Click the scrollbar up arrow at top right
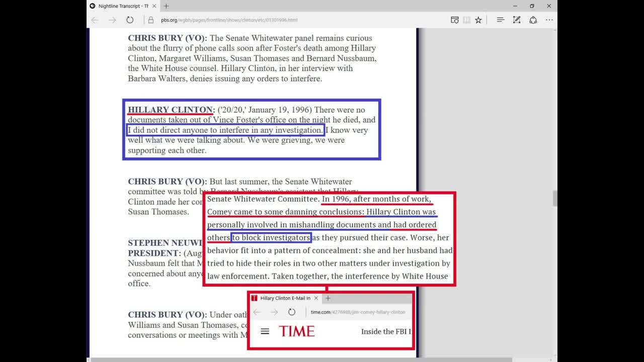644x362 pixels. point(555,31)
